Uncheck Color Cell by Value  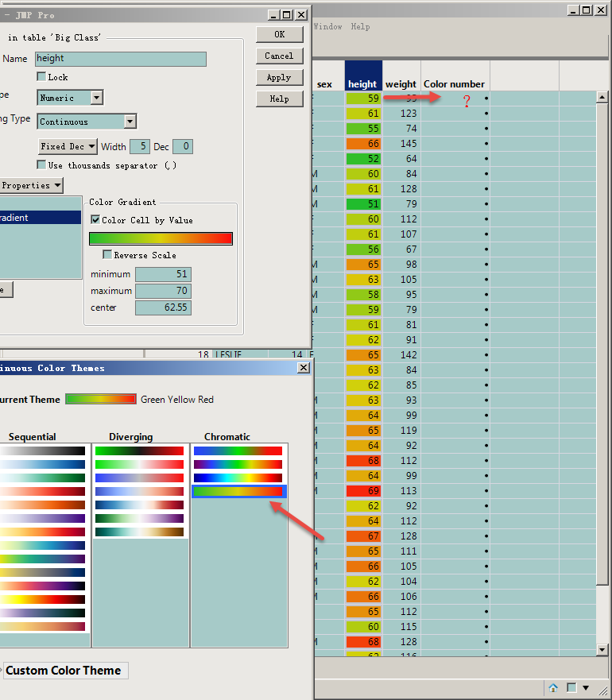pyautogui.click(x=95, y=220)
